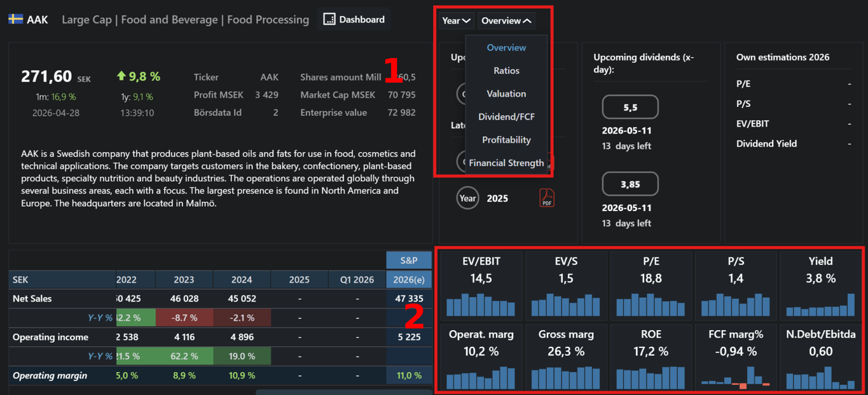Open the Operat. marg 10,2 % card
Image resolution: width=868 pixels, height=395 pixels.
click(x=481, y=357)
